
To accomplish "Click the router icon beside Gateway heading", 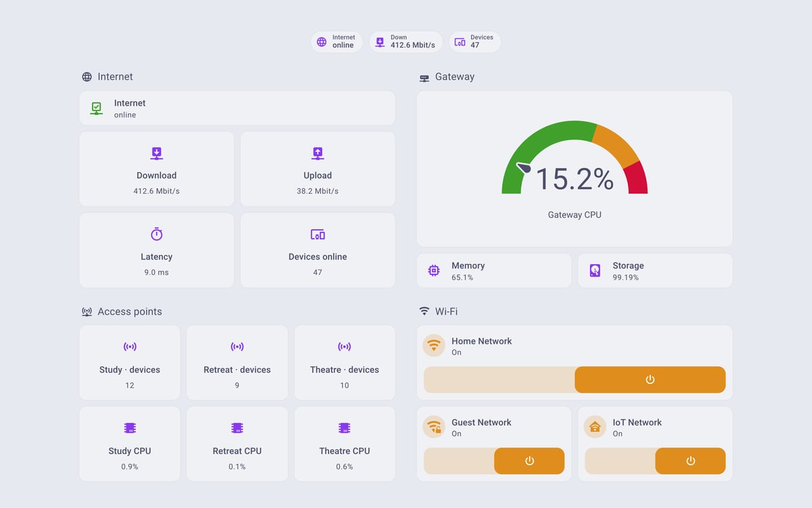I will (x=424, y=78).
